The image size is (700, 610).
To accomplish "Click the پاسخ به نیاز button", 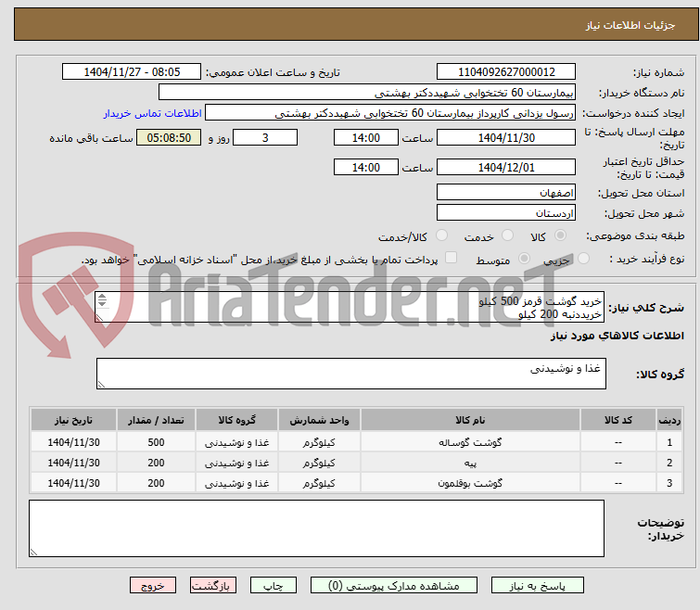I will tap(537, 586).
